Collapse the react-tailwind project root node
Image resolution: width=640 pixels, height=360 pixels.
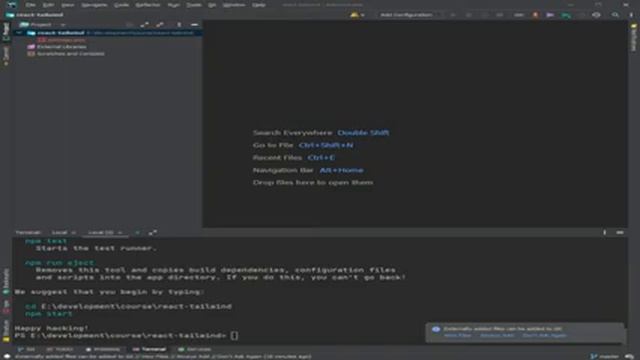click(19, 33)
